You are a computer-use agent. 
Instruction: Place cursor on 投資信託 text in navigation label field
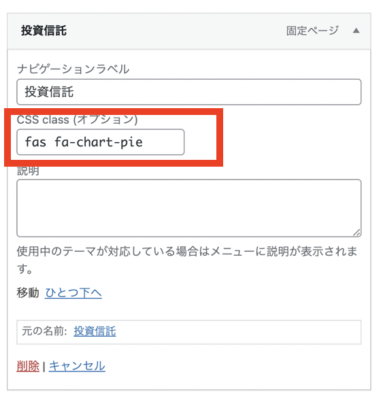click(49, 92)
